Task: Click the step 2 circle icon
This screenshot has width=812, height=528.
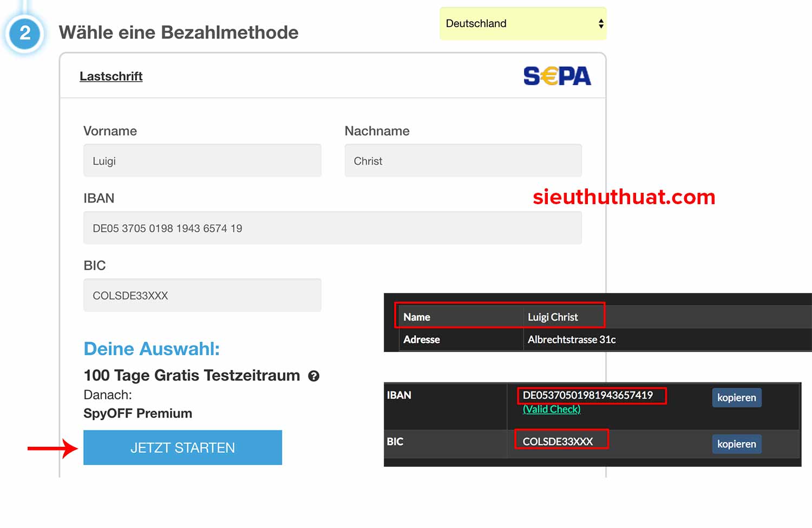Action: 25,34
